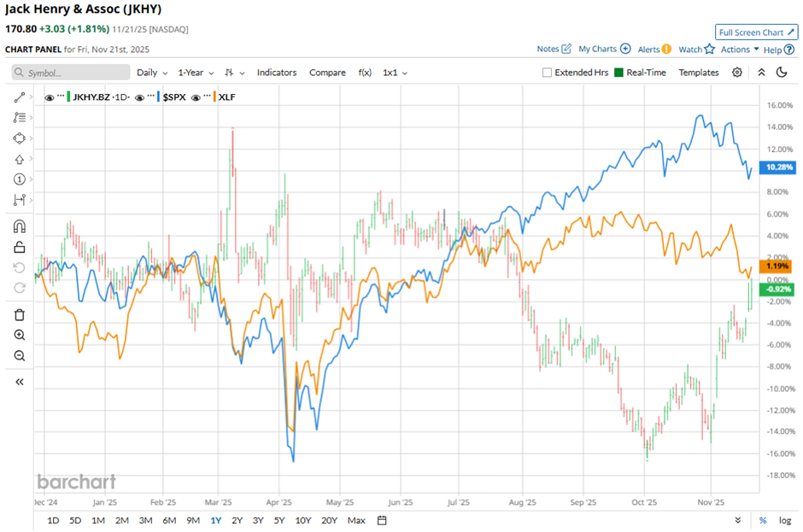803x532 pixels.
Task: Open the Indicators menu
Action: click(277, 73)
